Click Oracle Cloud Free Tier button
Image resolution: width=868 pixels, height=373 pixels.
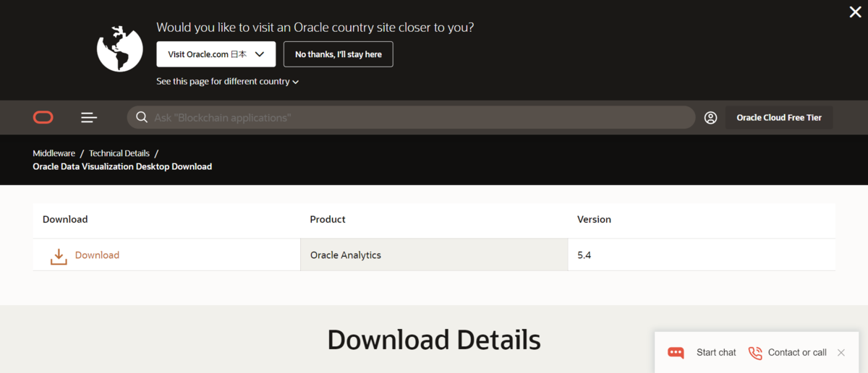click(779, 118)
